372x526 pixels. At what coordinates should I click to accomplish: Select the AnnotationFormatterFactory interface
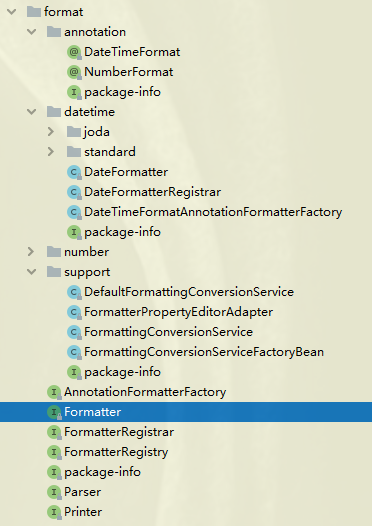145,392
